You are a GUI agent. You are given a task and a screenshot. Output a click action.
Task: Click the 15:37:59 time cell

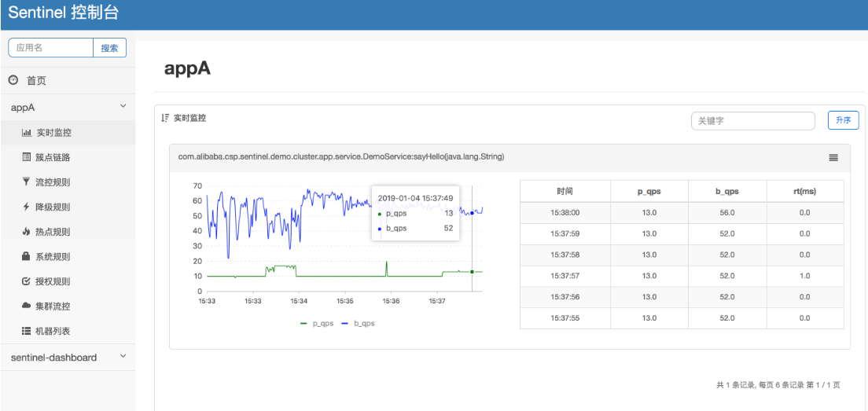click(x=565, y=233)
